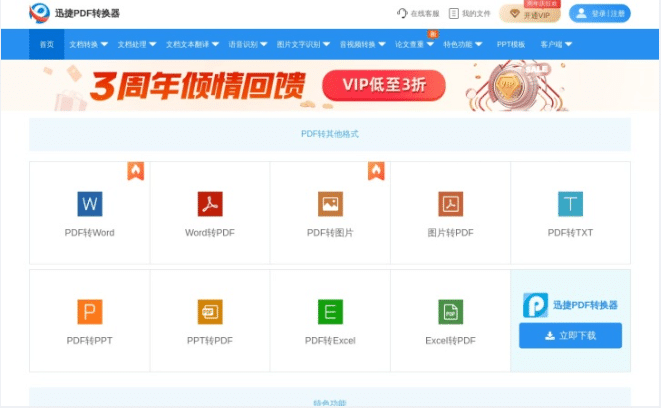Click the PDF转其他格式 section header
This screenshot has width=661, height=408.
[x=330, y=134]
